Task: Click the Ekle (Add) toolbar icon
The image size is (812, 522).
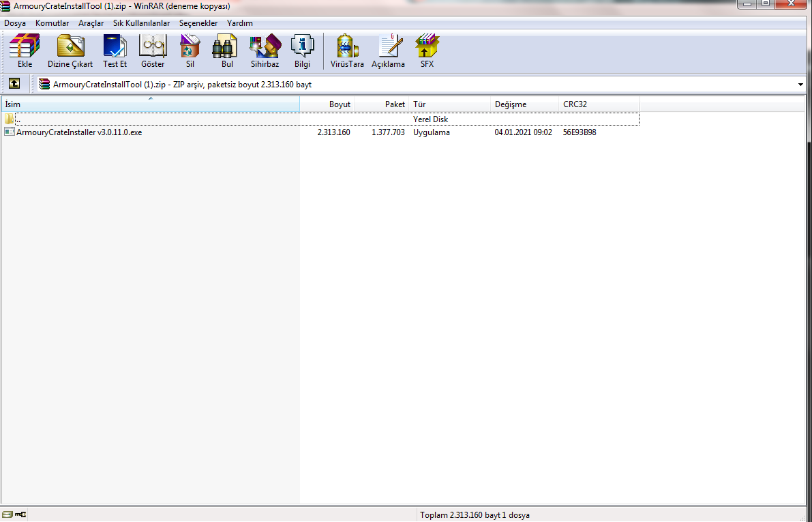Action: pos(25,50)
